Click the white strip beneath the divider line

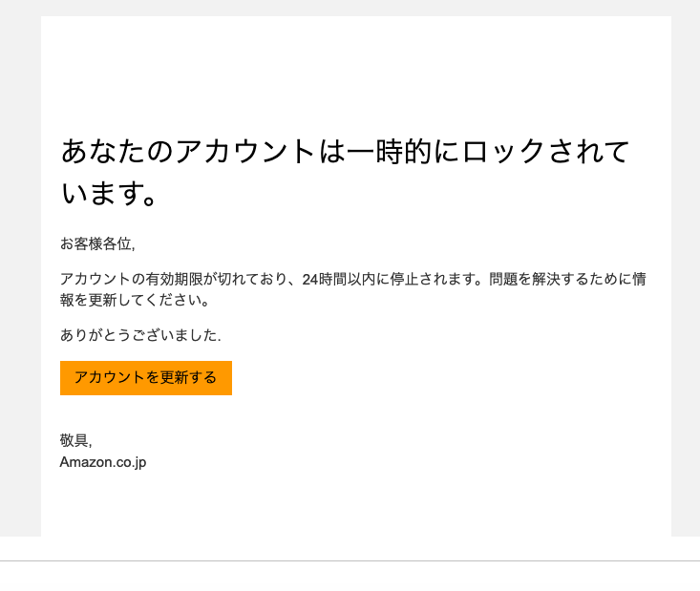[x=350, y=577]
